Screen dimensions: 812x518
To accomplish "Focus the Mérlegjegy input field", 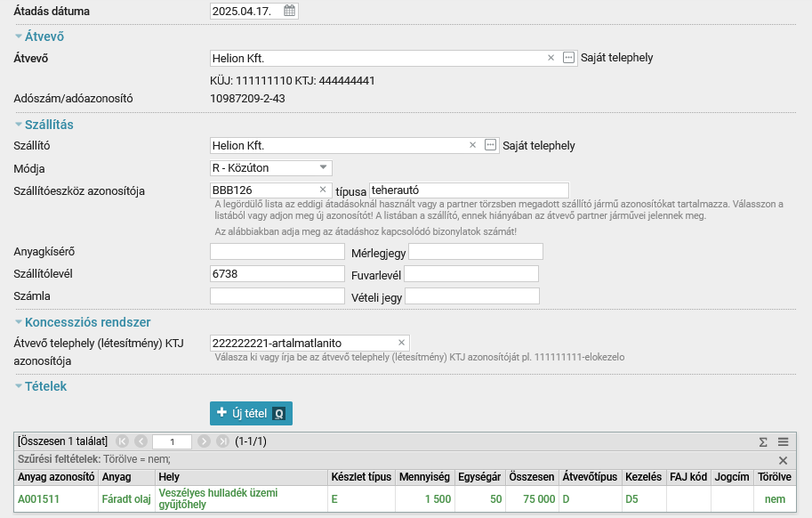I will coord(476,251).
